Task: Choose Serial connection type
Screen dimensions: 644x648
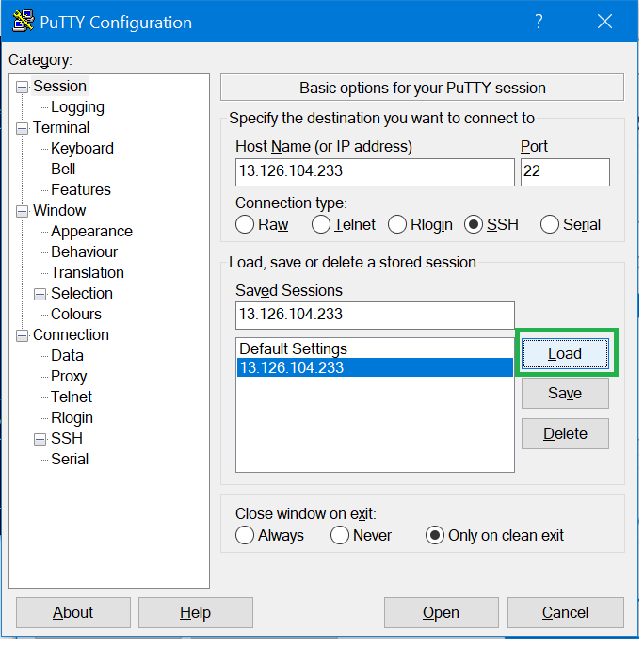Action: 550,224
